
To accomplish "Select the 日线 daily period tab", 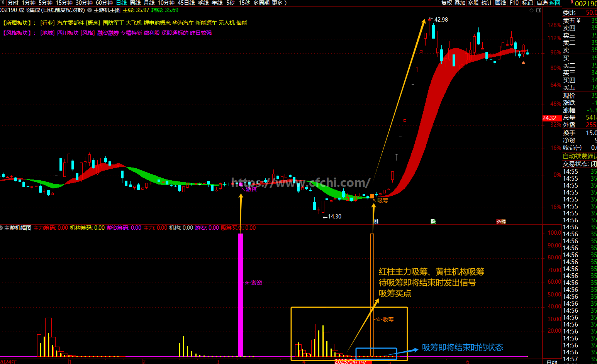I will pyautogui.click(x=121, y=3).
